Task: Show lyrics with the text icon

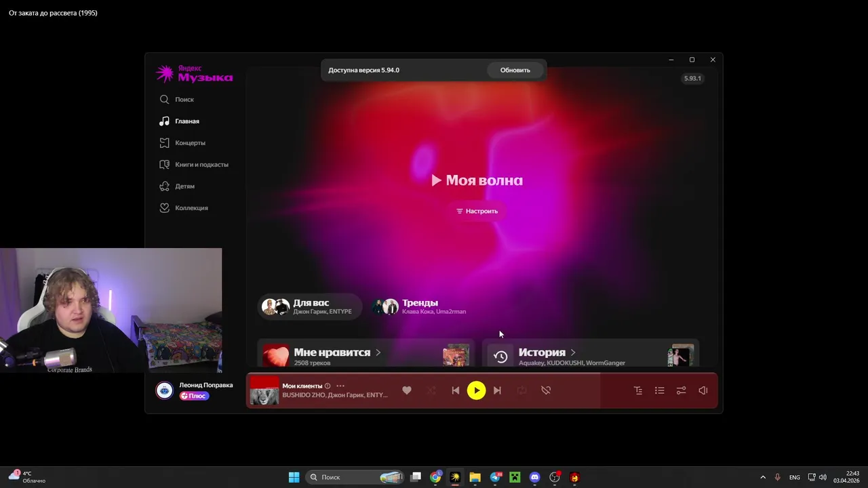Action: point(638,390)
